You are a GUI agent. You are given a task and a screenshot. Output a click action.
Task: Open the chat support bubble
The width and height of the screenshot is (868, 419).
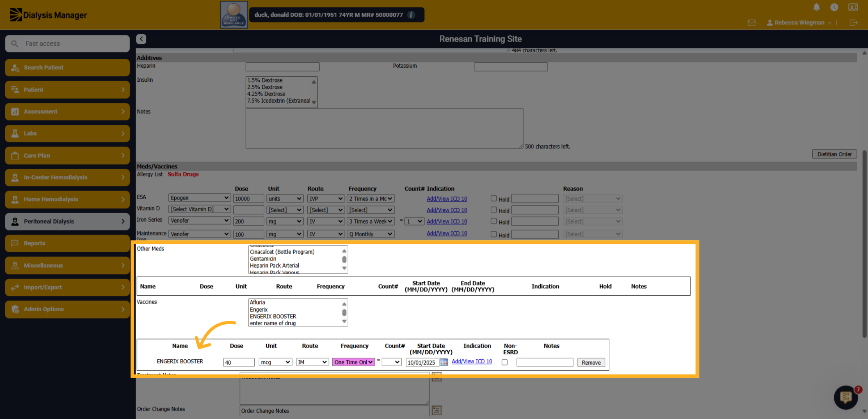(846, 398)
